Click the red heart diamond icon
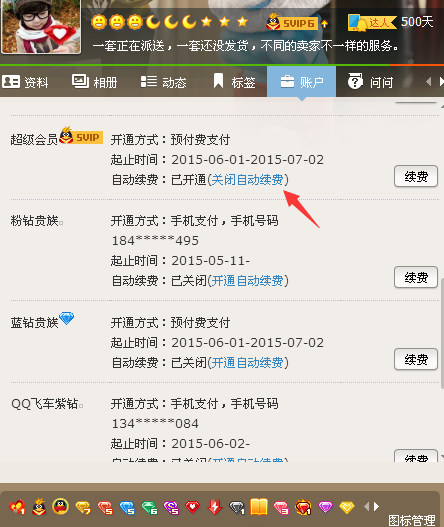 (193, 507)
